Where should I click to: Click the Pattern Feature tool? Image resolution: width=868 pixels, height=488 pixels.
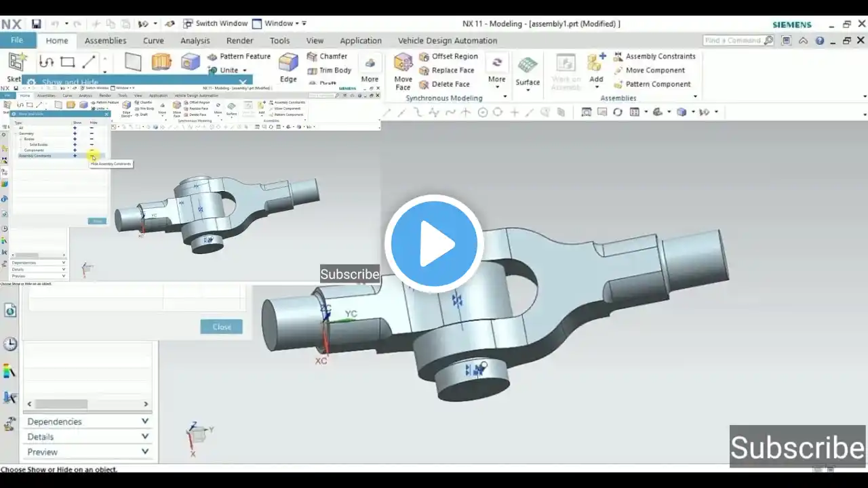pos(239,56)
